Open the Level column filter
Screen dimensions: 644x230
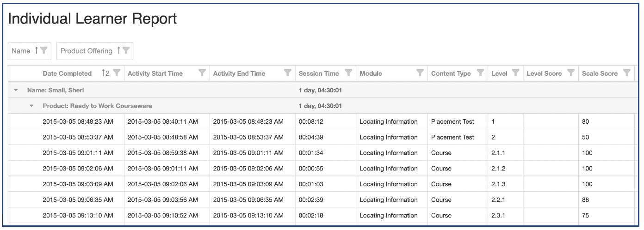[x=515, y=73]
